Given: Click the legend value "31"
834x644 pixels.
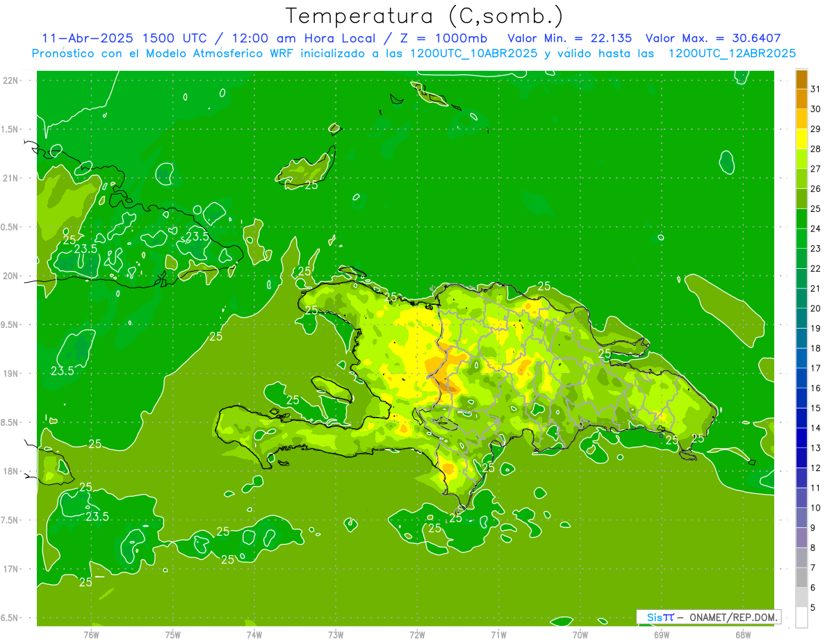Looking at the screenshot, I should point(815,89).
